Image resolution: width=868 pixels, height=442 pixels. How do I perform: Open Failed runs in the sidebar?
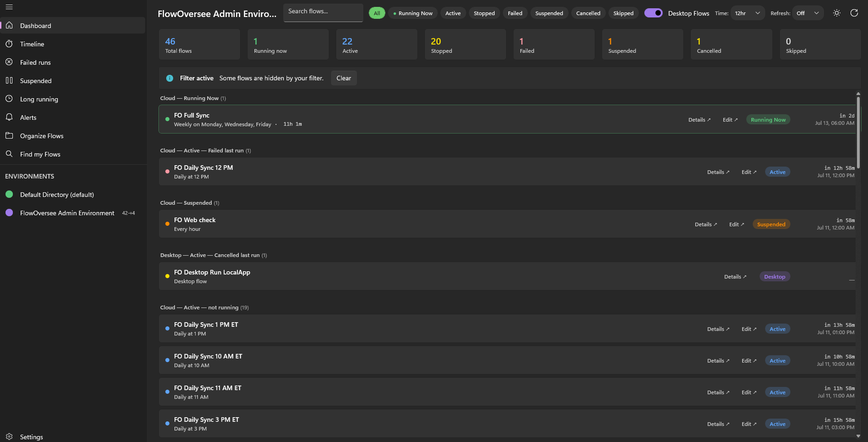tap(73, 62)
